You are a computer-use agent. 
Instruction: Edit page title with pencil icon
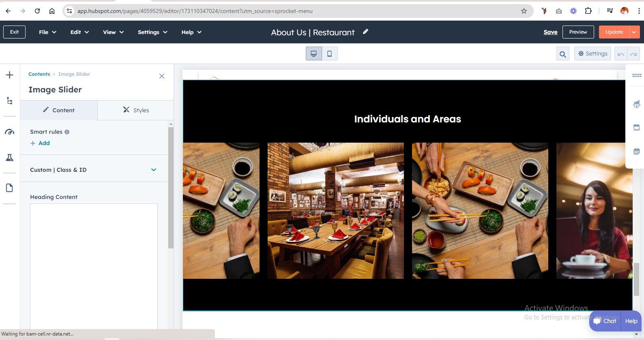365,32
